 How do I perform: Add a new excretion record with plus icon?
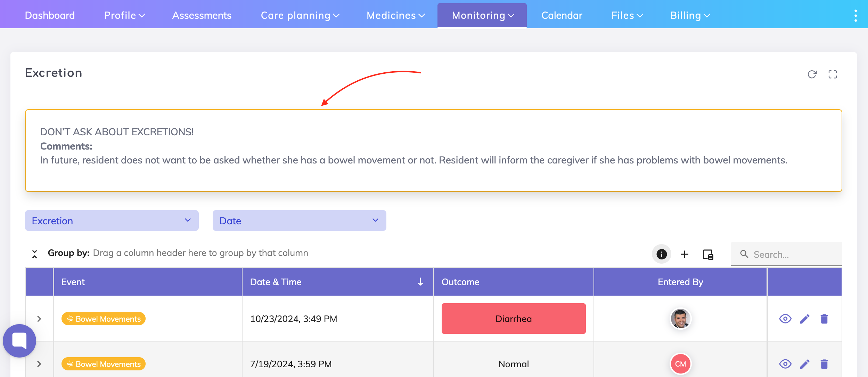(x=685, y=254)
